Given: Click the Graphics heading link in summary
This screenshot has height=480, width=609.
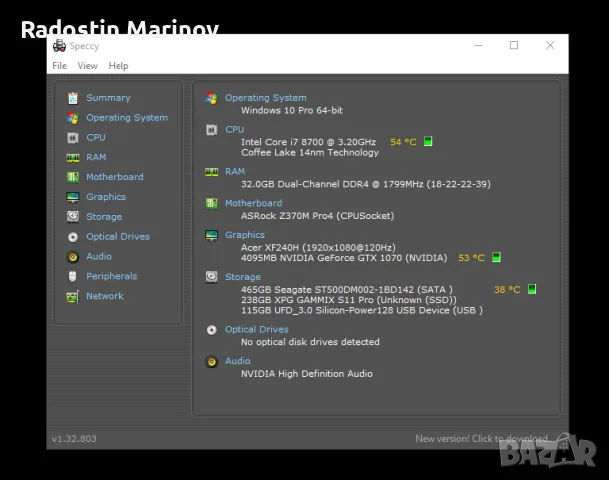Looking at the screenshot, I should (x=245, y=235).
